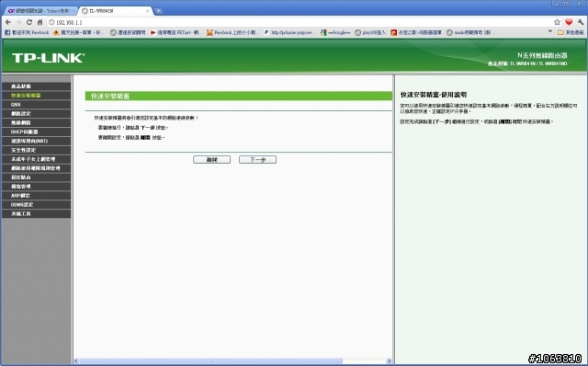Viewport: 588px width, 366px height.
Task: Open DDNS設定 in the sidebar
Action: 37,204
